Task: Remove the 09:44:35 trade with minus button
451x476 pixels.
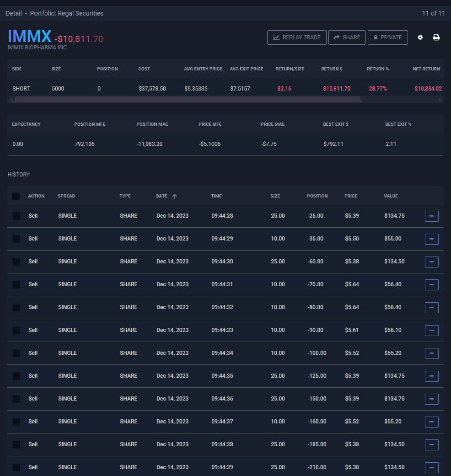Action: click(432, 376)
